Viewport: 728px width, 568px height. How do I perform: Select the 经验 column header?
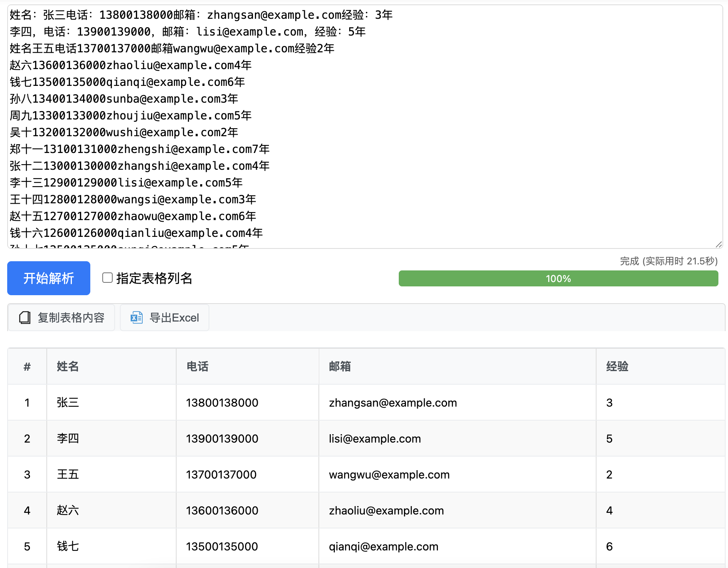[x=617, y=366]
